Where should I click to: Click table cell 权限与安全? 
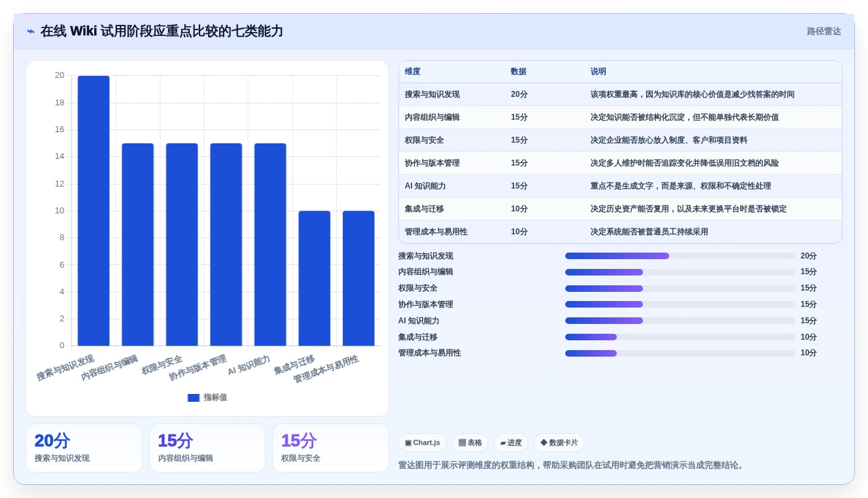(425, 140)
